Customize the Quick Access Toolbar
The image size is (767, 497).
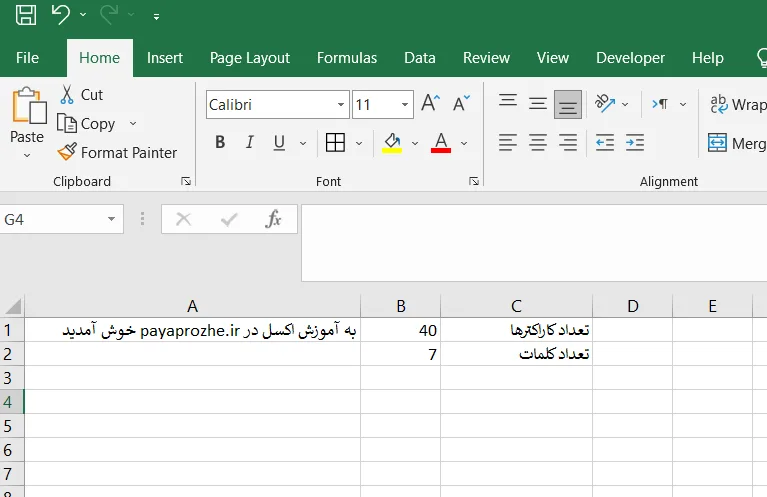click(x=157, y=17)
